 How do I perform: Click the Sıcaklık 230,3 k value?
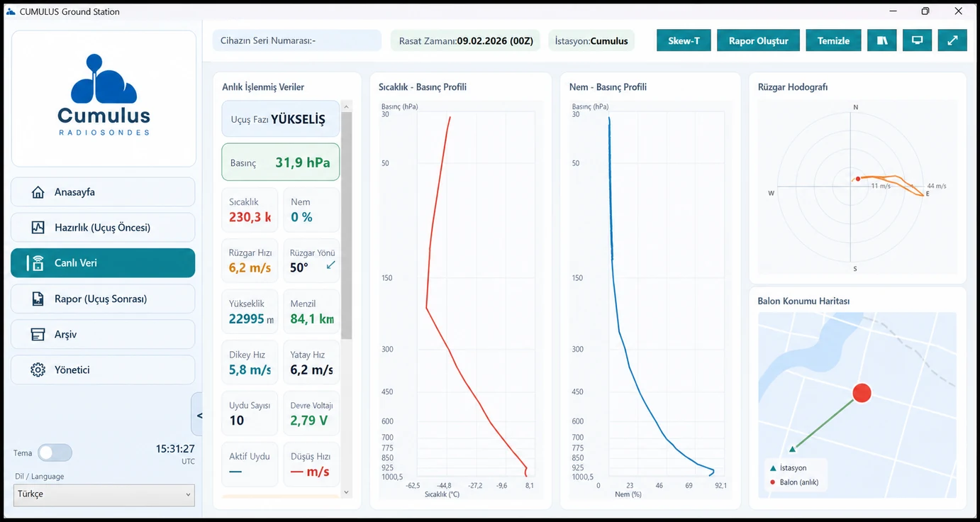point(250,217)
